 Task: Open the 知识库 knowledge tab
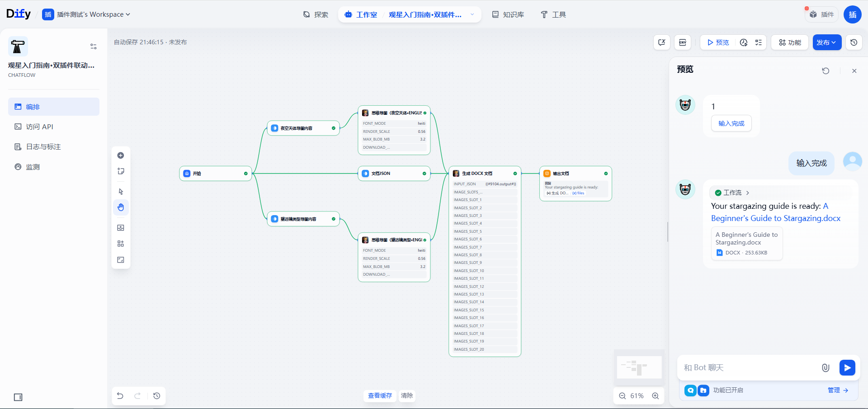[x=508, y=14]
